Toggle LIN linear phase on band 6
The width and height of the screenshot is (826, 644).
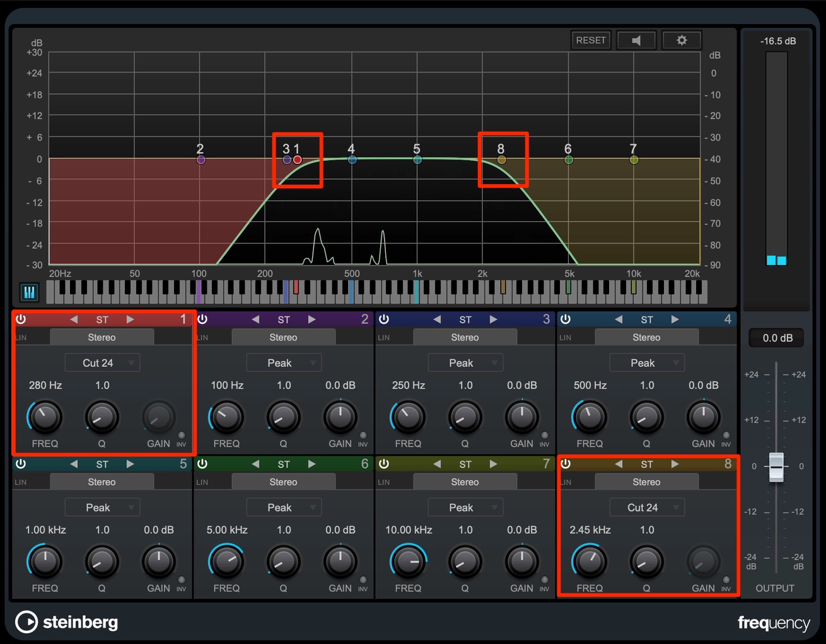(x=202, y=483)
